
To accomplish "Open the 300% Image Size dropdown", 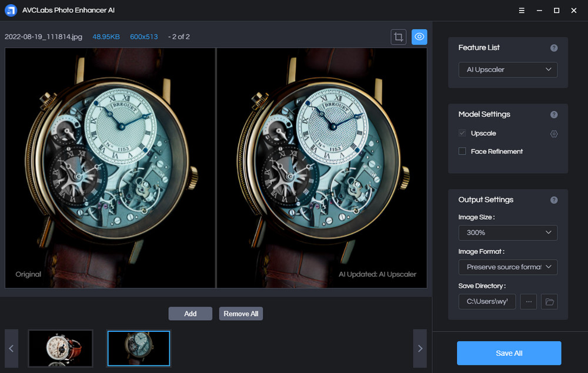I will pos(508,233).
